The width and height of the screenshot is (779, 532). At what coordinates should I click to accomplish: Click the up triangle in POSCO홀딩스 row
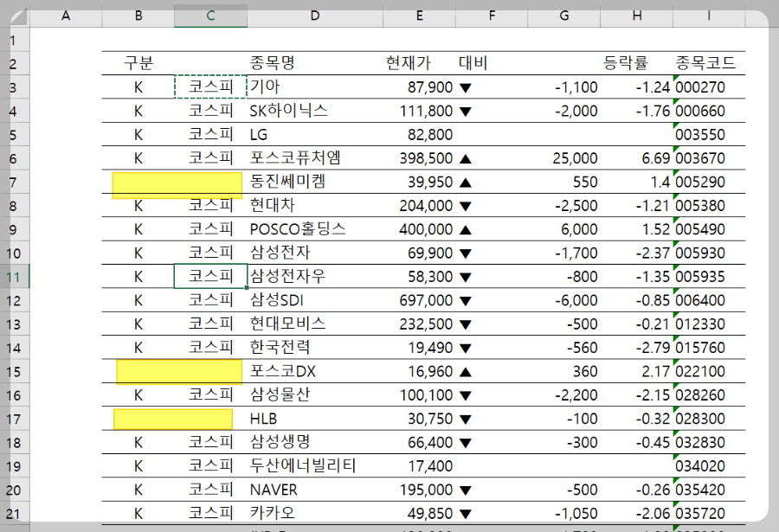(466, 230)
